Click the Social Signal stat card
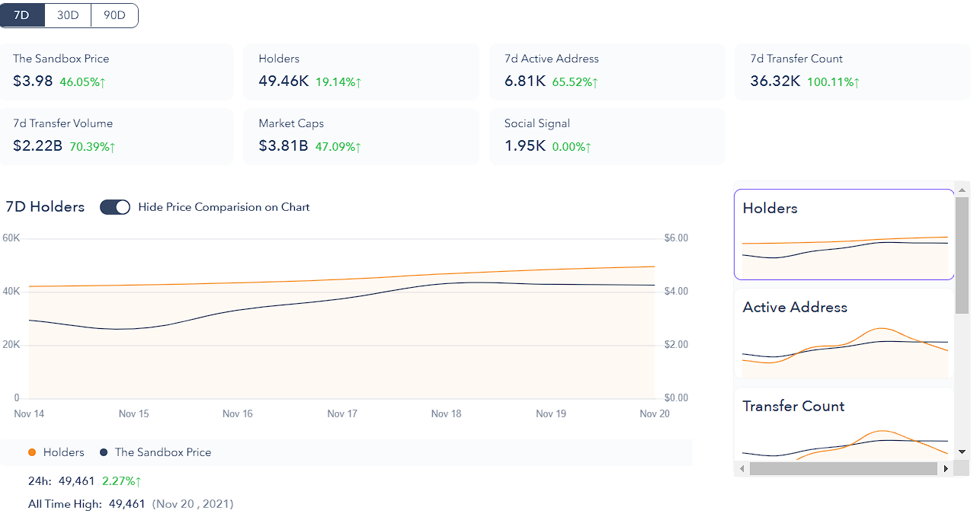The height and width of the screenshot is (517, 980). pos(607,136)
